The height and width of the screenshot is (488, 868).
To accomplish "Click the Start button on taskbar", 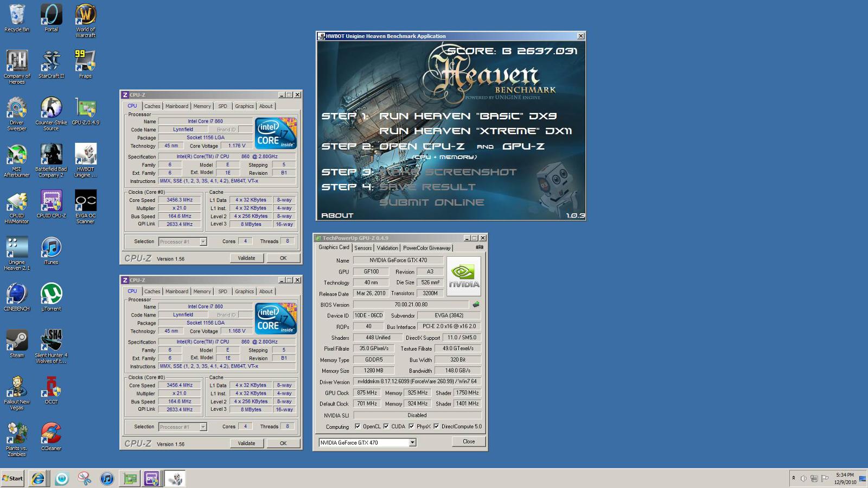I will click(x=13, y=478).
